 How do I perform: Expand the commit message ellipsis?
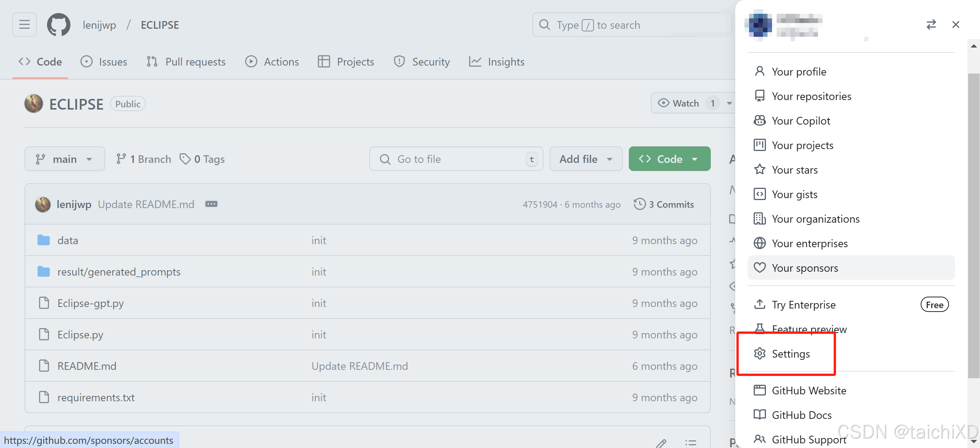pyautogui.click(x=211, y=204)
